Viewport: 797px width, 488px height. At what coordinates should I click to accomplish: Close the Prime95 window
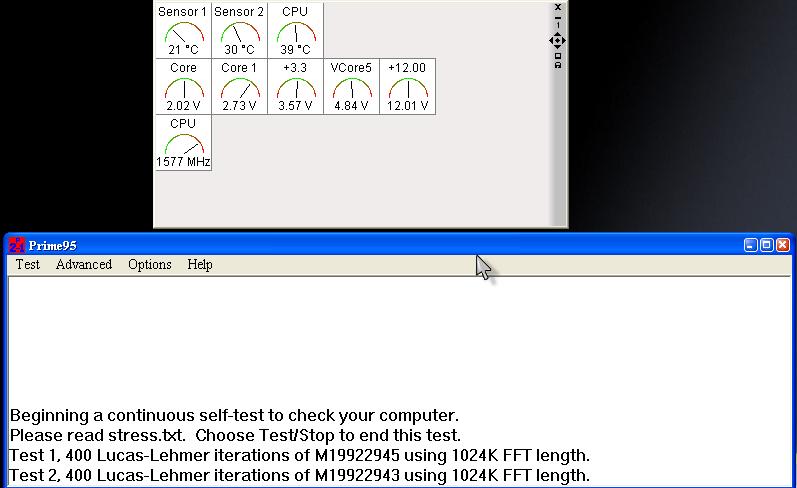tap(783, 246)
